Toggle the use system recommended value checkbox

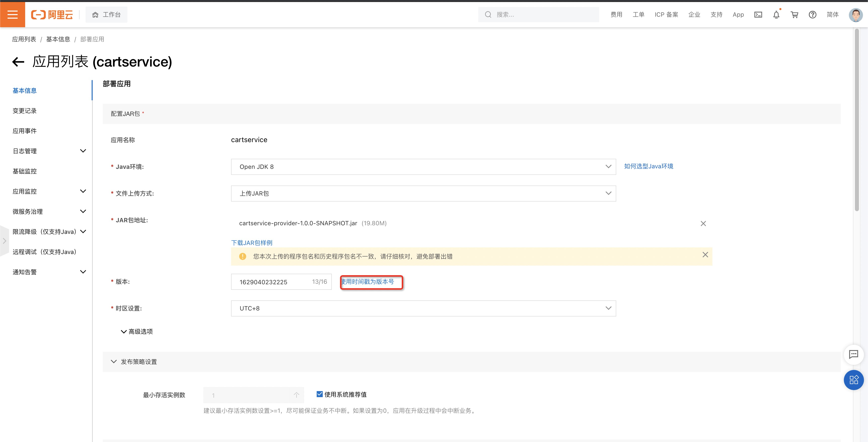[x=319, y=394]
